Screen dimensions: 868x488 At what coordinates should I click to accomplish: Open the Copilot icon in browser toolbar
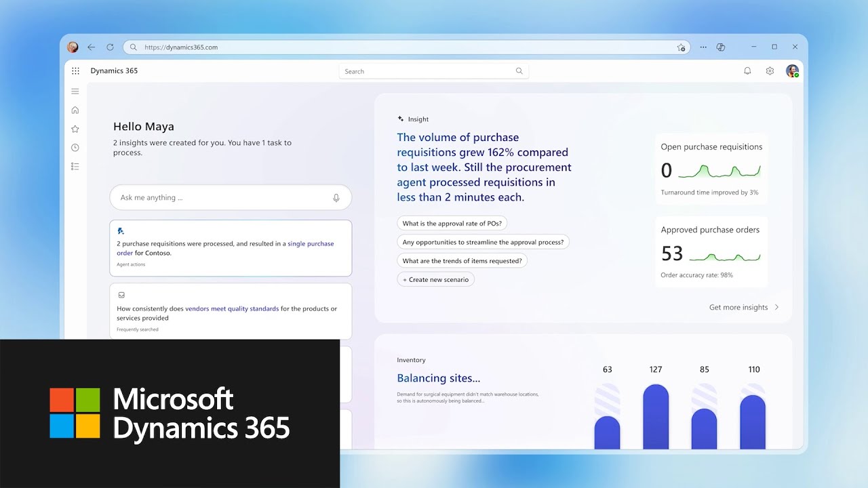click(721, 47)
